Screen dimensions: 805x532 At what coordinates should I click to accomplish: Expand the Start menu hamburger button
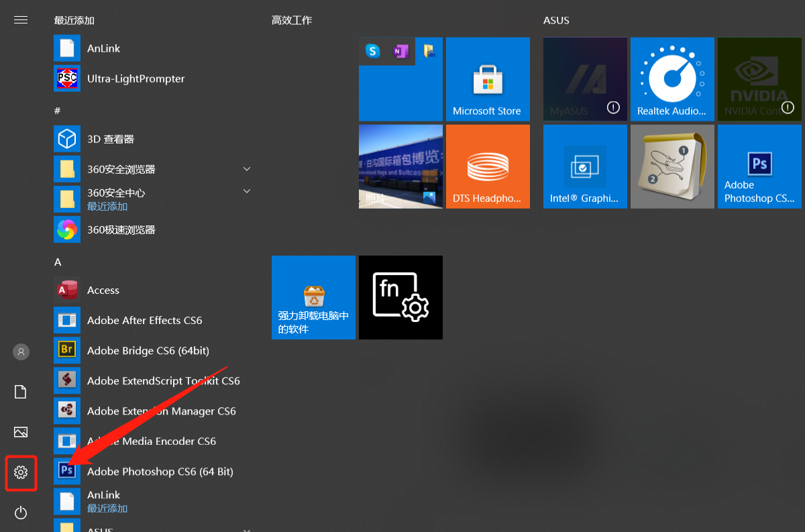(x=21, y=20)
